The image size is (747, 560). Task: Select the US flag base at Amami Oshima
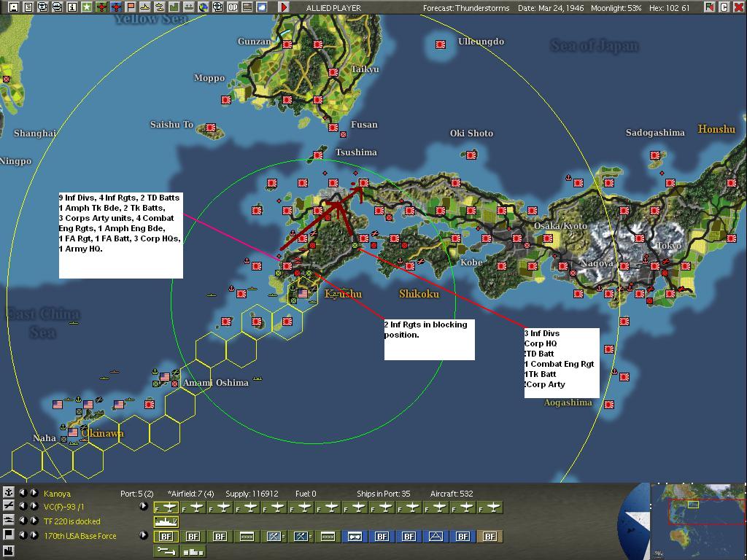tap(165, 377)
